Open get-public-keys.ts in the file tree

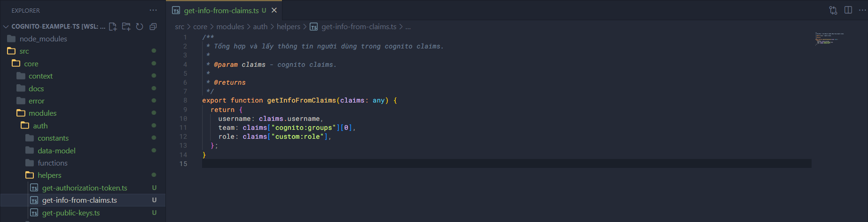pos(71,213)
